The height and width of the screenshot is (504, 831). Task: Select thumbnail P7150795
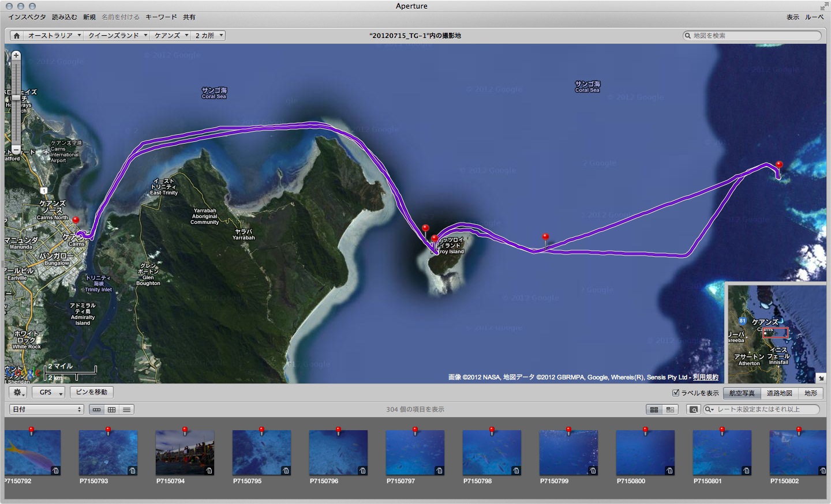click(x=261, y=453)
